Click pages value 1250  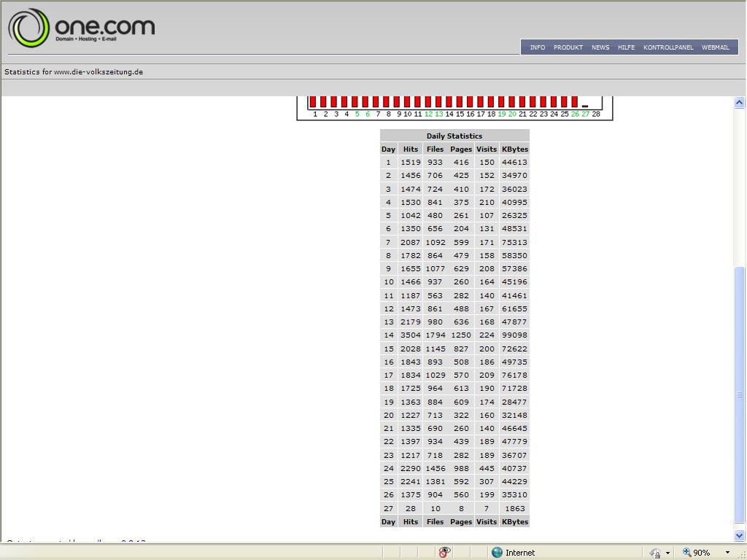tap(461, 335)
